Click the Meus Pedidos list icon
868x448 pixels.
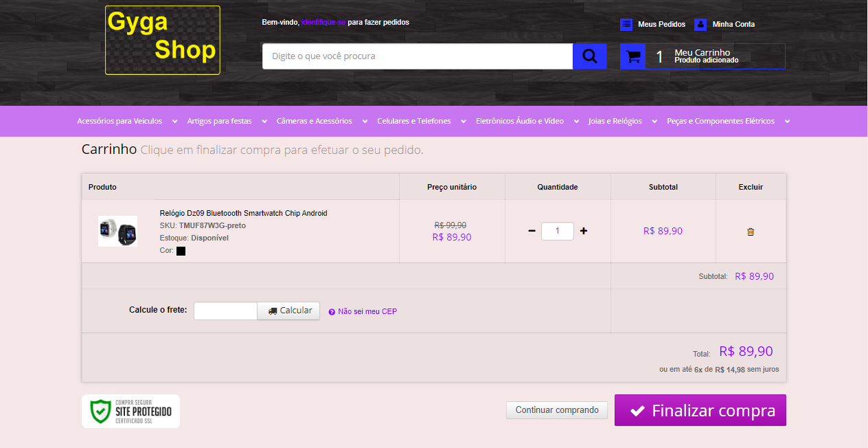[x=626, y=24]
